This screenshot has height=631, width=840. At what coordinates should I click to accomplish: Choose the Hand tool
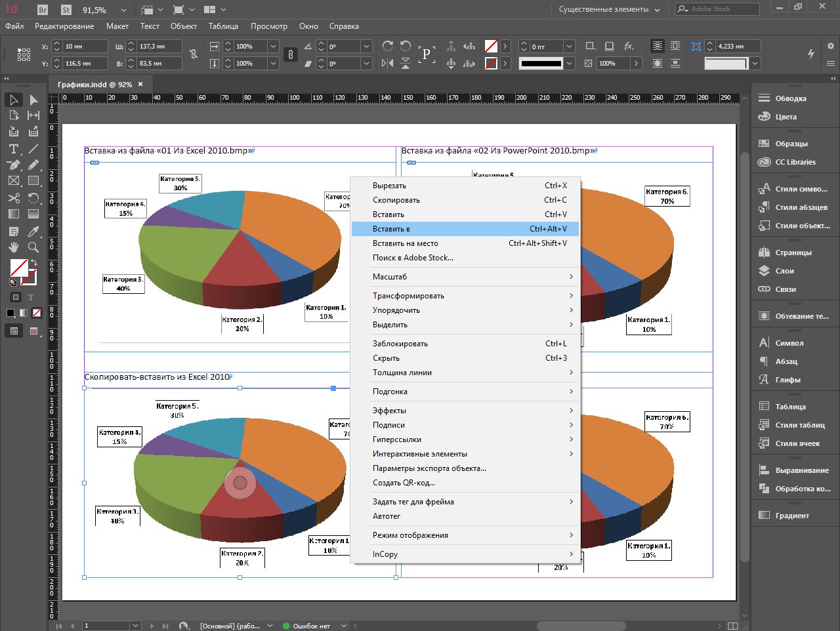click(13, 247)
